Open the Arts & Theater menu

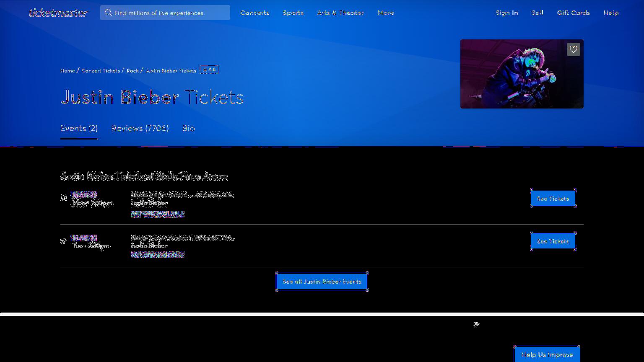[340, 13]
